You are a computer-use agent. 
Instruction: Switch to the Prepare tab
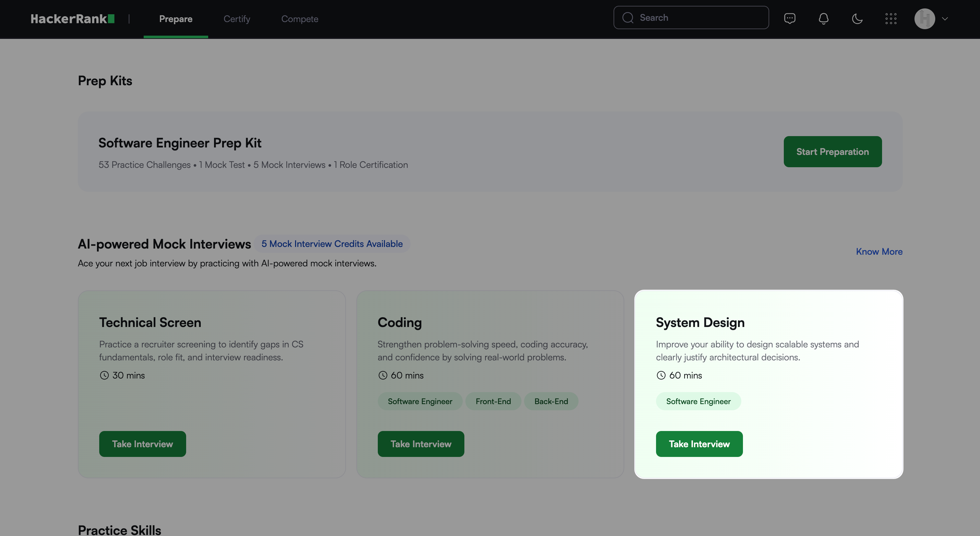(x=175, y=18)
